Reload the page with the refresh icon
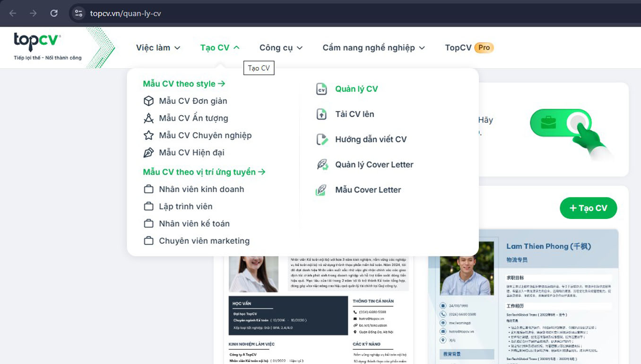The height and width of the screenshot is (364, 641). coord(54,13)
